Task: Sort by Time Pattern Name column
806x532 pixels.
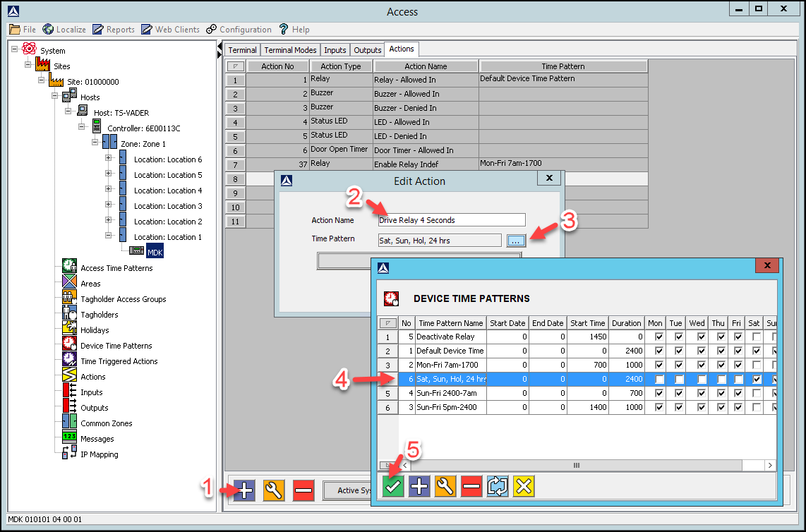Action: tap(451, 322)
